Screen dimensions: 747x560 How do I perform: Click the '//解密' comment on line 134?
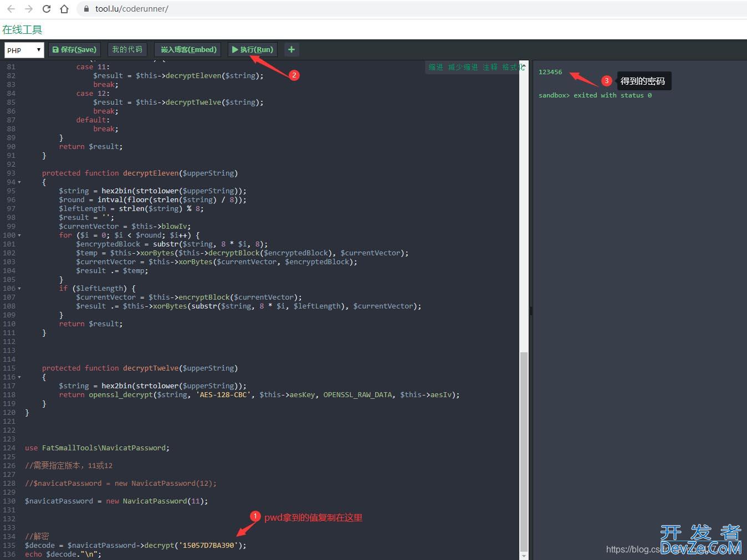[37, 537]
